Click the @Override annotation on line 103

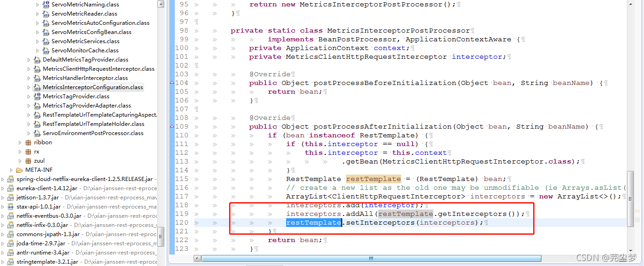click(270, 74)
